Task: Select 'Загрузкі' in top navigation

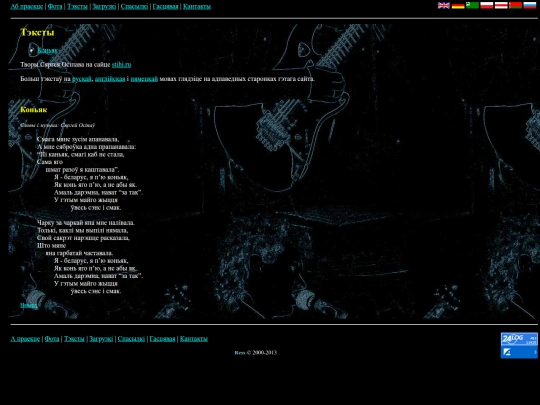Action: point(104,7)
